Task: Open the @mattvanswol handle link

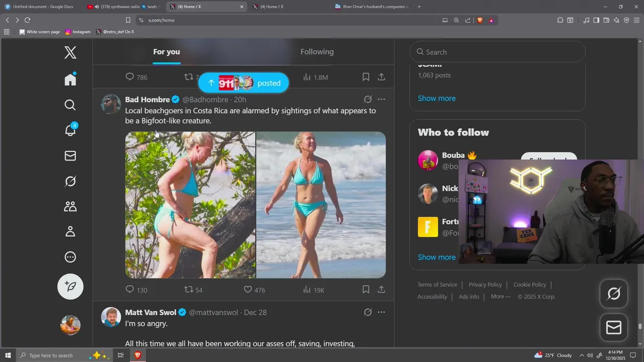Action: tap(213, 312)
